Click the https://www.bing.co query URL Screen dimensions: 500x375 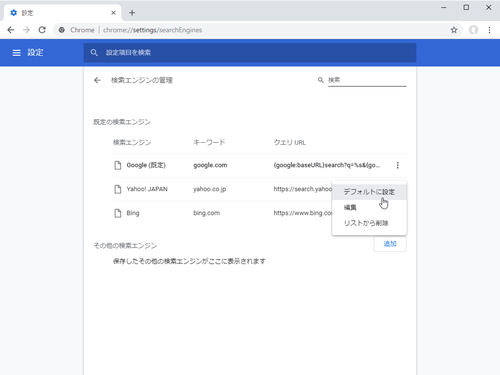click(303, 213)
